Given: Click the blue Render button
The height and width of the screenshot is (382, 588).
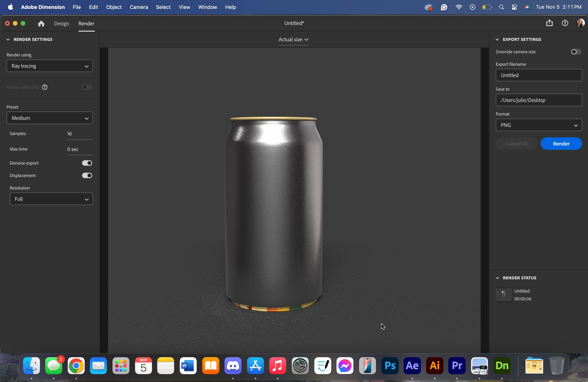Looking at the screenshot, I should coord(561,144).
